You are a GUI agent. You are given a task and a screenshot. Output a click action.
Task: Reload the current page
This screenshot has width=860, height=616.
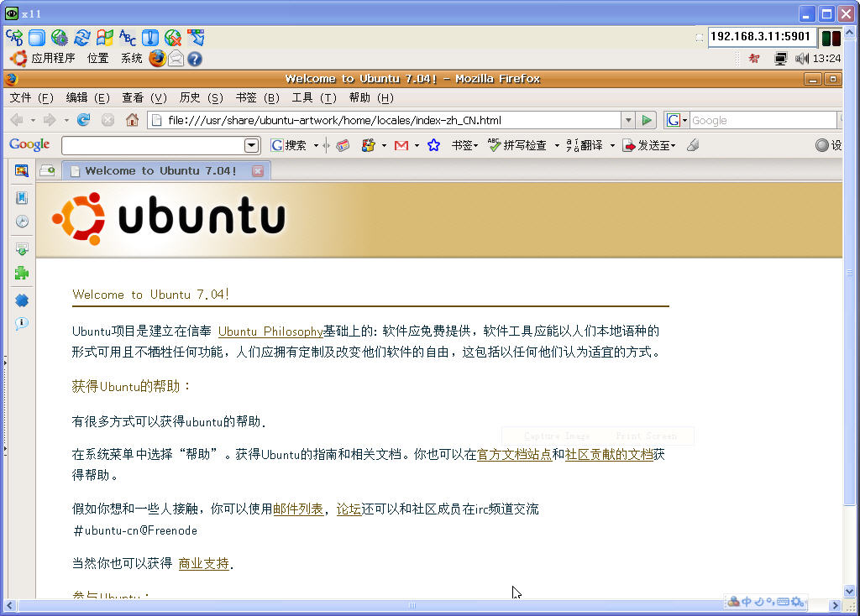tap(83, 120)
